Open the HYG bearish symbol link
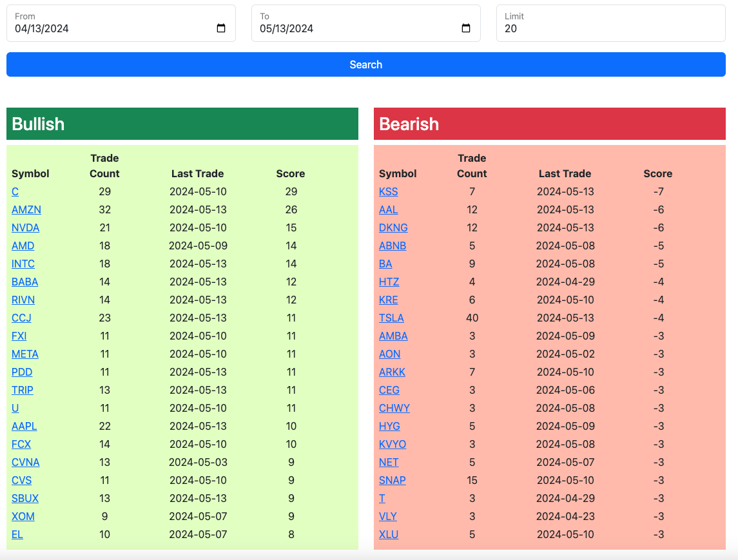Screen dimensions: 738x560 click(390, 427)
